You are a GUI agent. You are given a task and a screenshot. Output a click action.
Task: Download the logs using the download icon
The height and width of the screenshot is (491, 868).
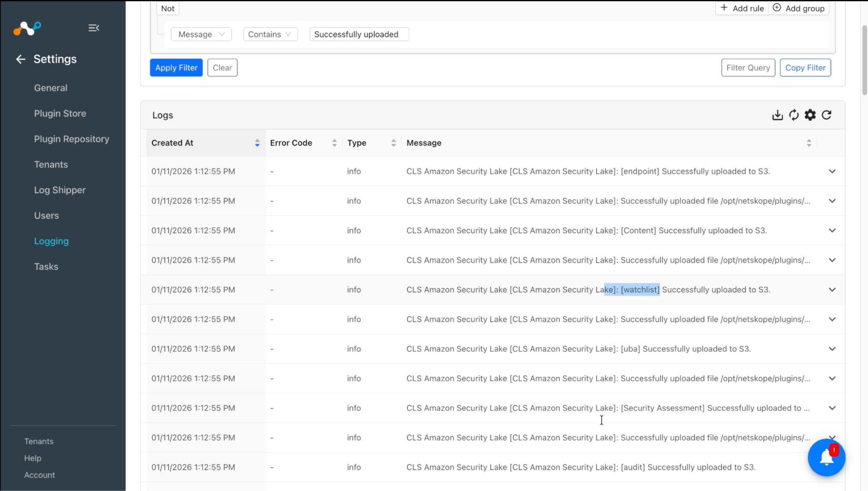pos(777,115)
